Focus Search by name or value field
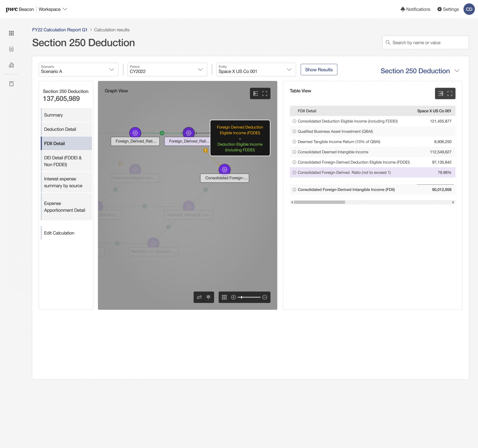478x448 pixels. pos(425,43)
